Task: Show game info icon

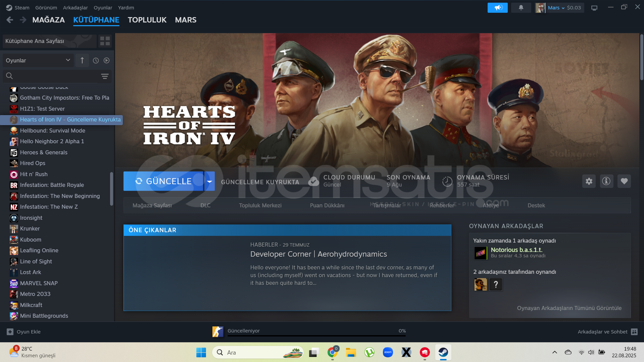Action: (606, 181)
